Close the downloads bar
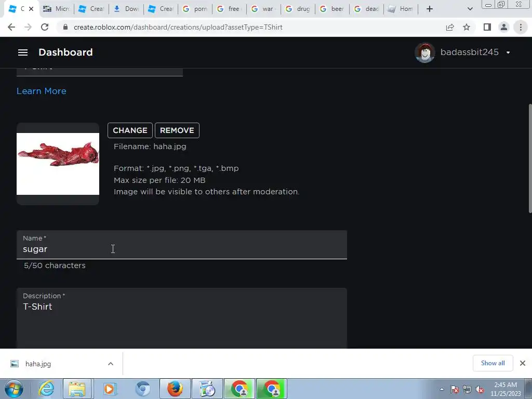The image size is (532, 399). [523, 363]
